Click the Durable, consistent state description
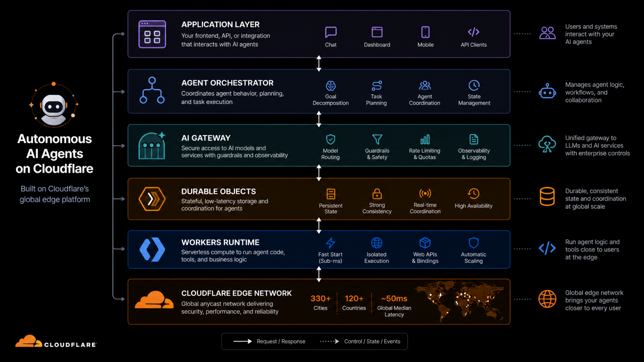 [x=596, y=199]
